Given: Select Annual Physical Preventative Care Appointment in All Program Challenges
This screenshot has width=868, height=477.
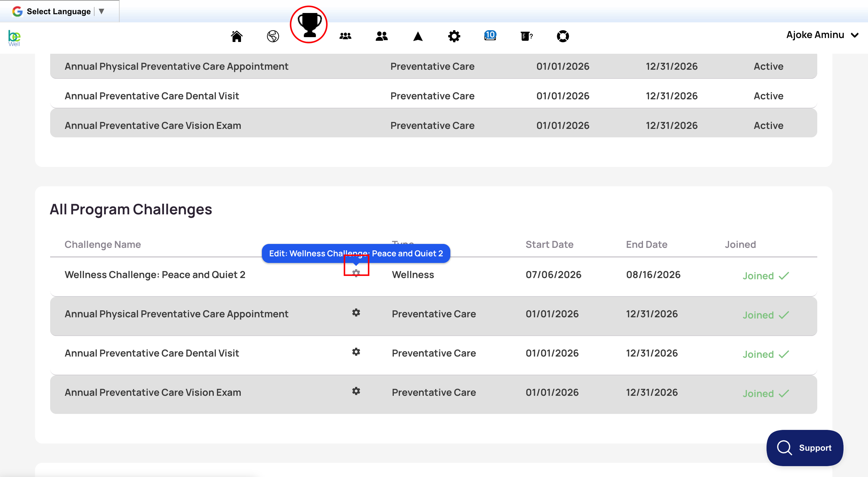Looking at the screenshot, I should 177,314.
